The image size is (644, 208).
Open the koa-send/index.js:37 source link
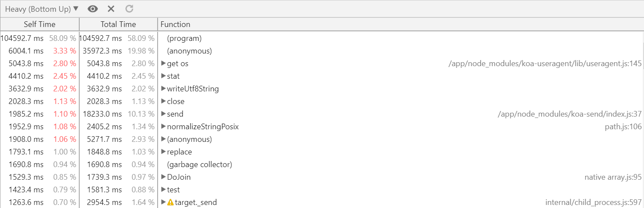(x=570, y=114)
